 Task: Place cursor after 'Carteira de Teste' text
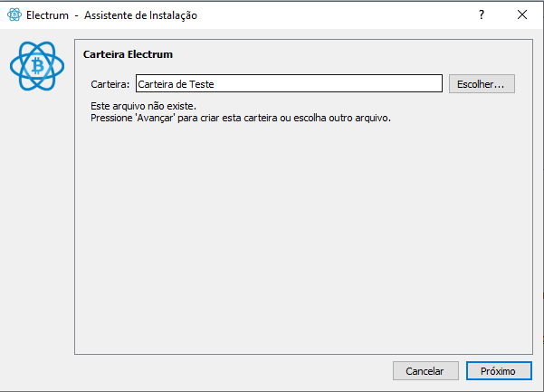click(215, 84)
